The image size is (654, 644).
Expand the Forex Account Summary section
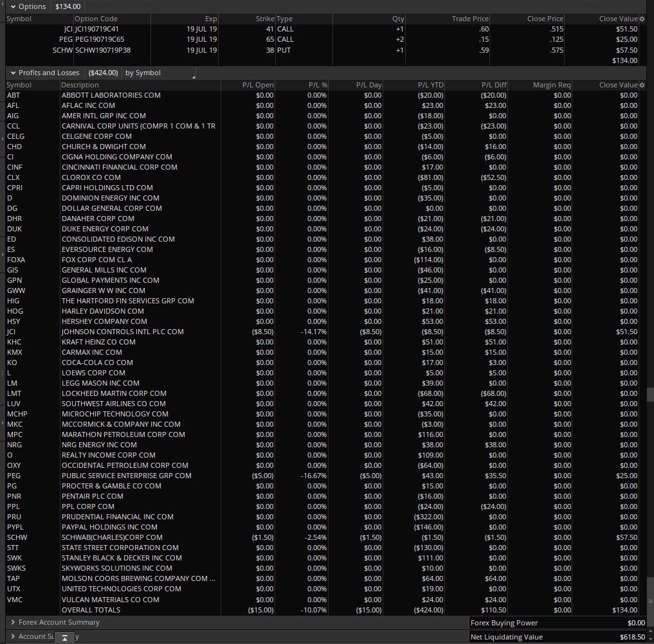point(14,622)
